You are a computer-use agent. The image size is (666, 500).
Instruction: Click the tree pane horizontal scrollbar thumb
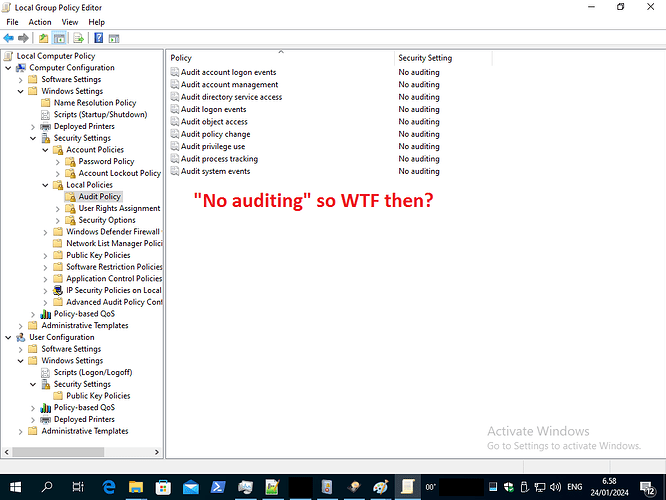point(58,452)
